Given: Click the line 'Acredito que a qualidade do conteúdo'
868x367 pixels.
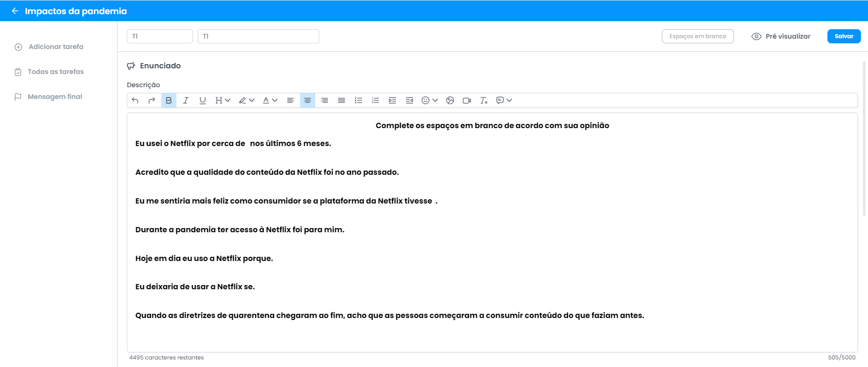Looking at the screenshot, I should click(267, 172).
